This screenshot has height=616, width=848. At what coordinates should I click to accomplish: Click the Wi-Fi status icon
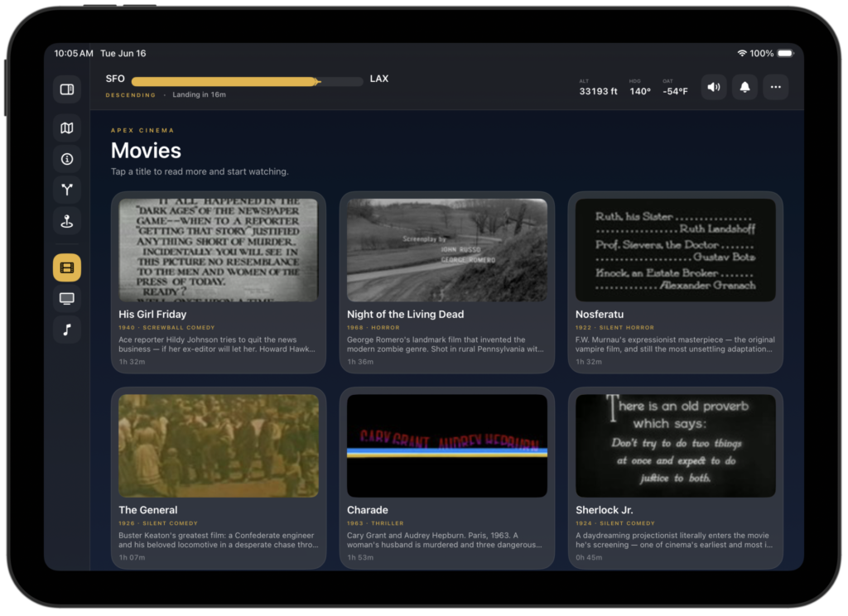click(742, 54)
